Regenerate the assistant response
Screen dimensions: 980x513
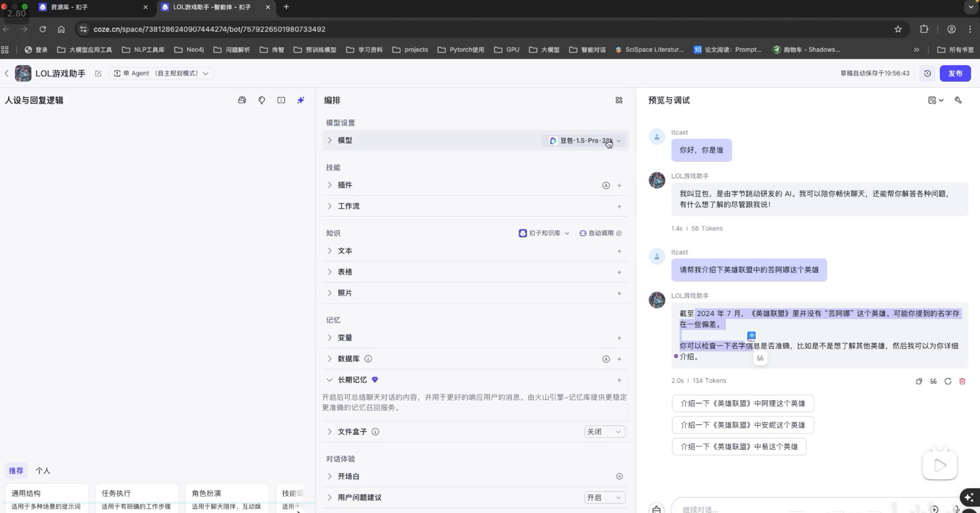pos(948,381)
